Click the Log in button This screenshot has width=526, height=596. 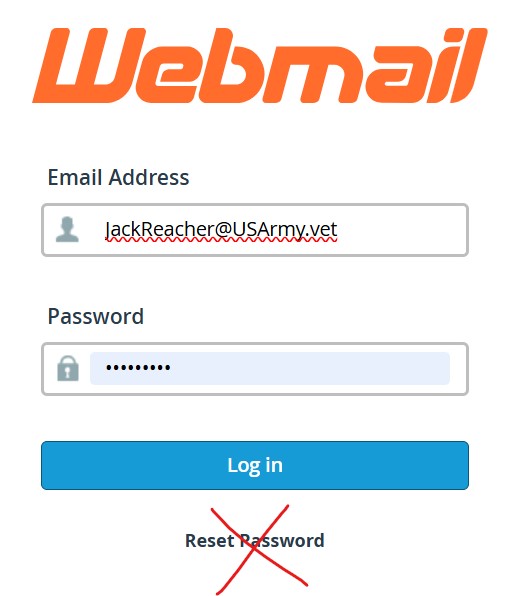255,465
